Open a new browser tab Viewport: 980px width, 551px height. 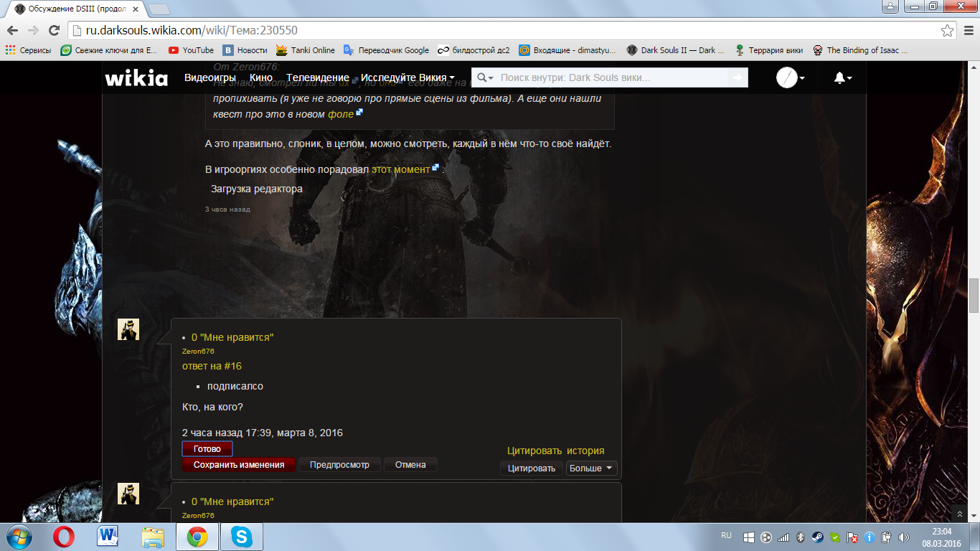pyautogui.click(x=159, y=9)
